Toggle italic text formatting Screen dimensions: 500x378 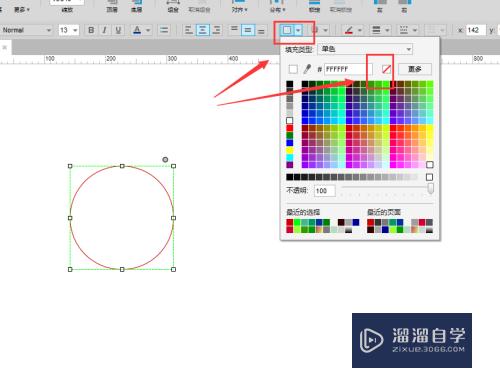[x=104, y=30]
